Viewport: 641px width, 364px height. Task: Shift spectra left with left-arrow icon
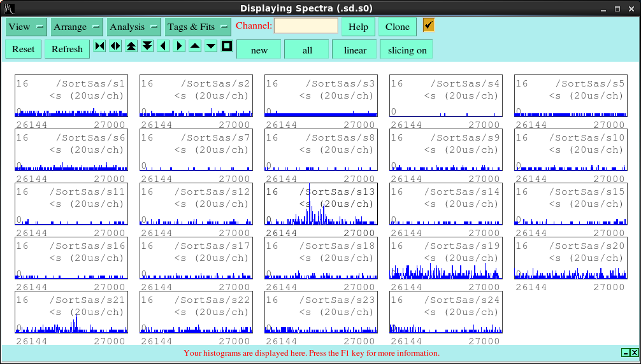(x=163, y=46)
